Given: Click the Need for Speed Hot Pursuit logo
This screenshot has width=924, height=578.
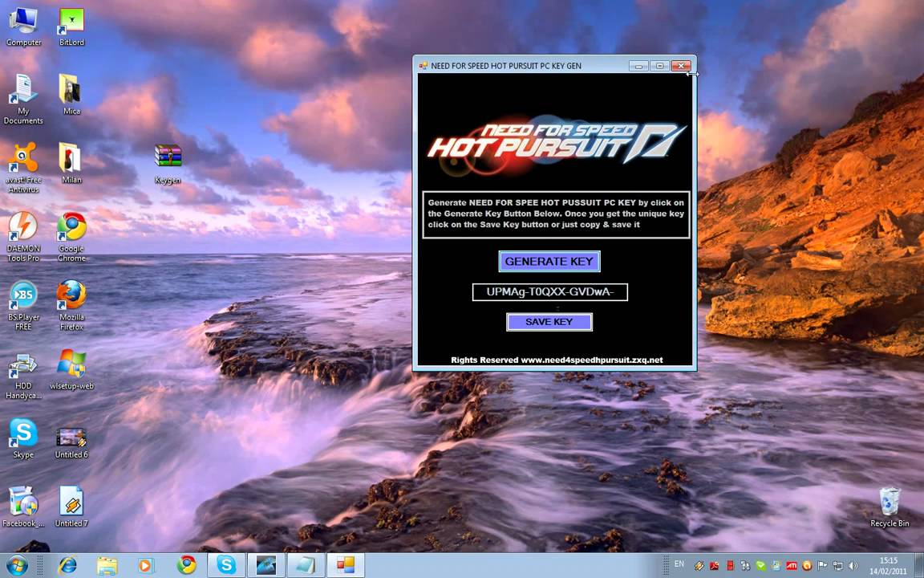Looking at the screenshot, I should click(556, 144).
